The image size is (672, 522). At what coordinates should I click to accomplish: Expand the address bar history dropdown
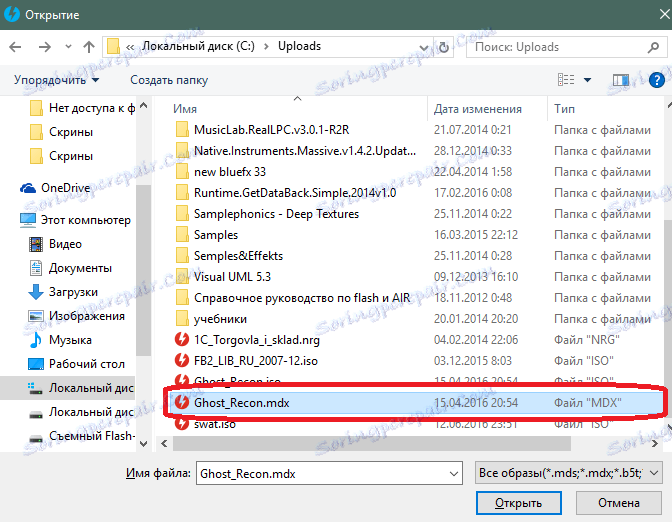(x=423, y=47)
